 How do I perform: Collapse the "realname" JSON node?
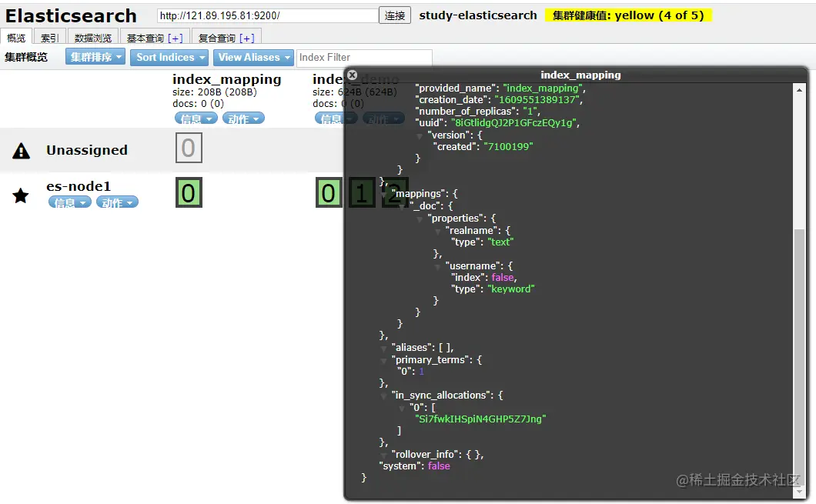438,231
